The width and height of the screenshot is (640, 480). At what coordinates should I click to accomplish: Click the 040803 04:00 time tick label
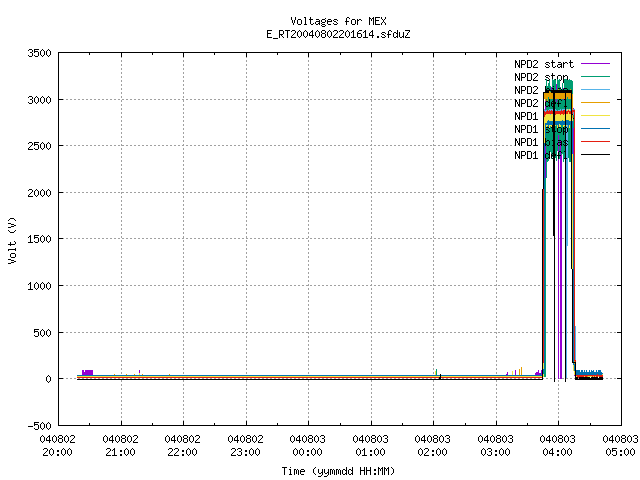[x=557, y=446]
